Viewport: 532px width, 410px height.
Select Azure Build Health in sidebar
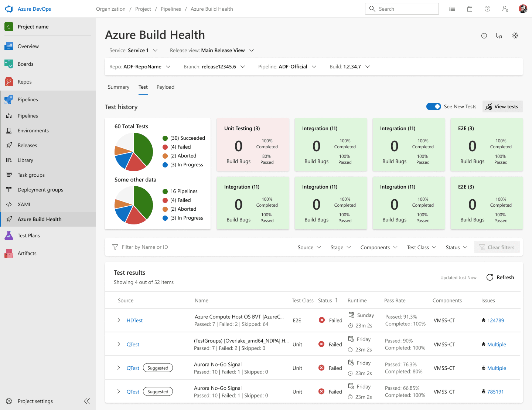[x=48, y=219]
